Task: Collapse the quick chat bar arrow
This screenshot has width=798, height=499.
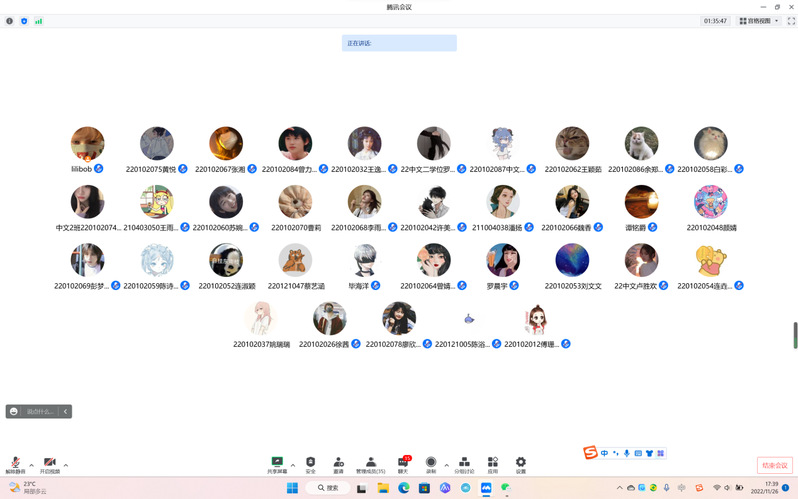Action: point(66,411)
